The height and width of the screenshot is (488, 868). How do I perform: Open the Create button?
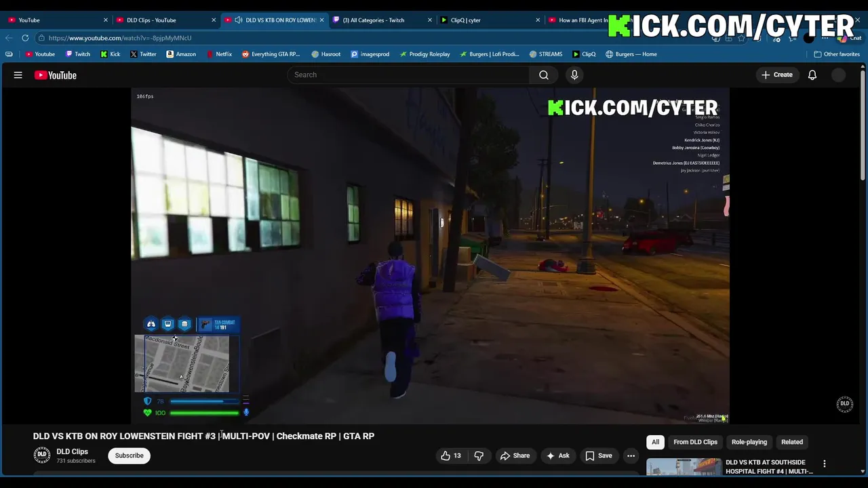coord(777,75)
